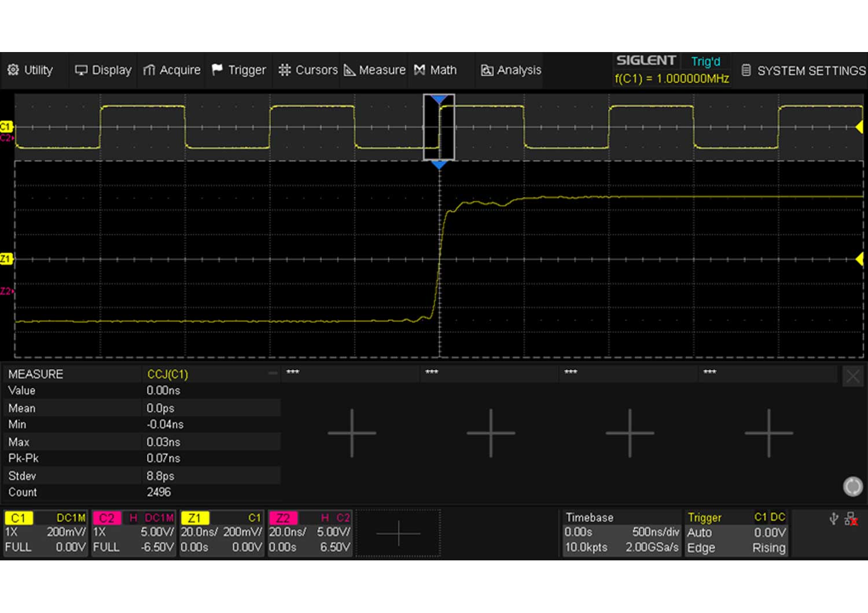The height and width of the screenshot is (613, 868).
Task: Open the Utility menu
Action: tap(30, 70)
